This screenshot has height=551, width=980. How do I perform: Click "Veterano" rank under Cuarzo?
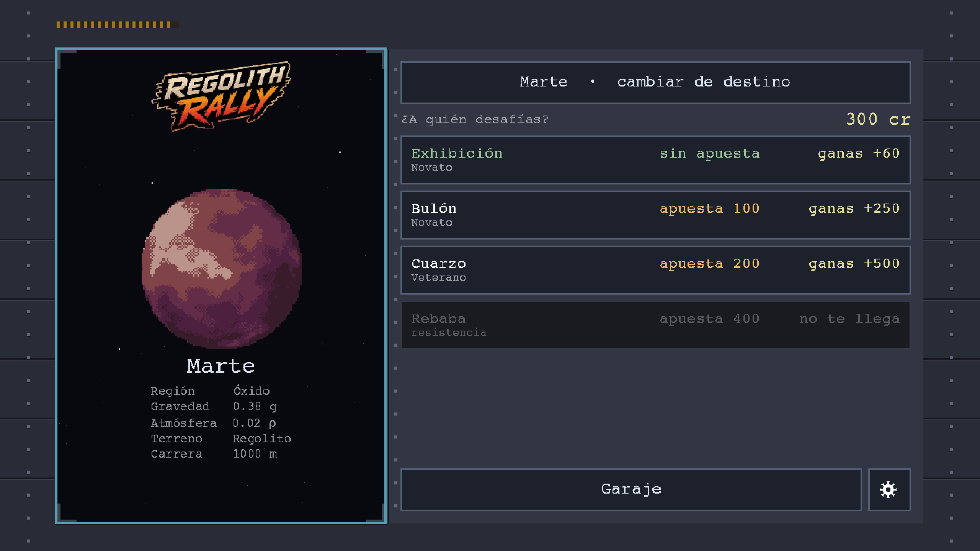tap(438, 277)
